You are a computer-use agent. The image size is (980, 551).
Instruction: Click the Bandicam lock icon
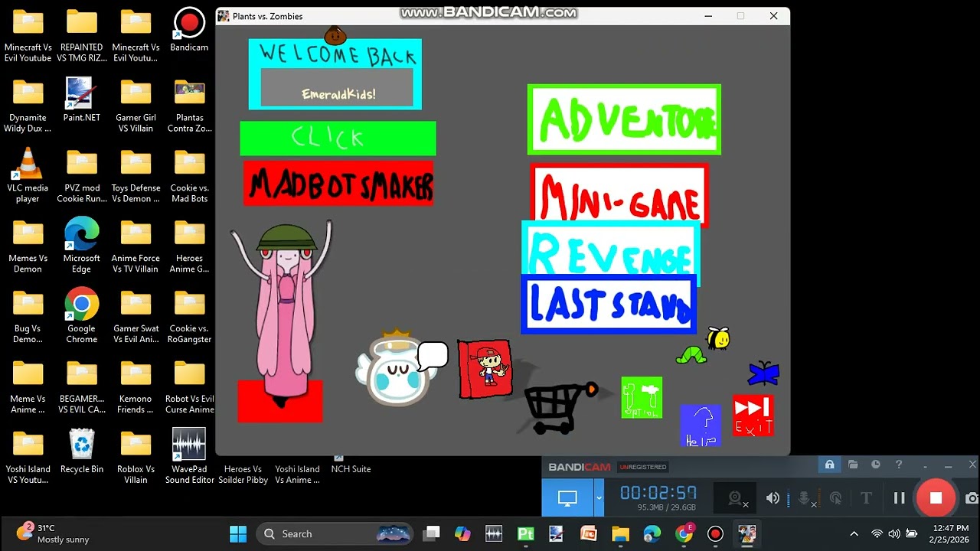pos(829,465)
